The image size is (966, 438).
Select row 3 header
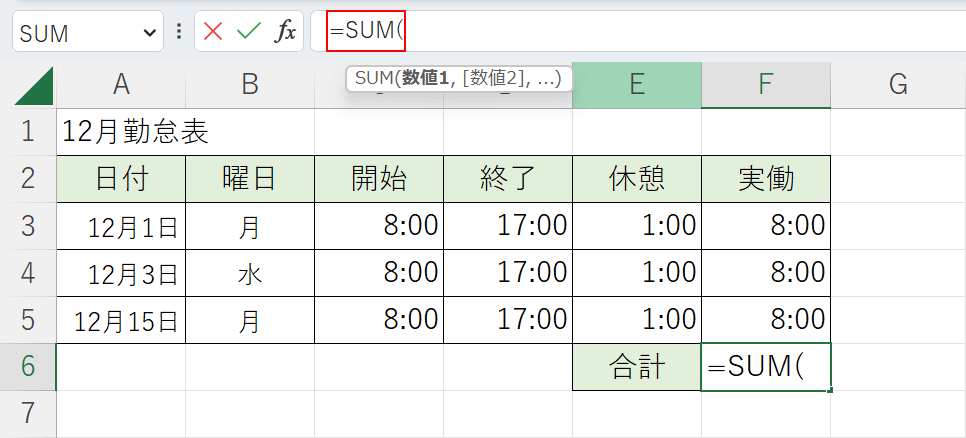(28, 225)
